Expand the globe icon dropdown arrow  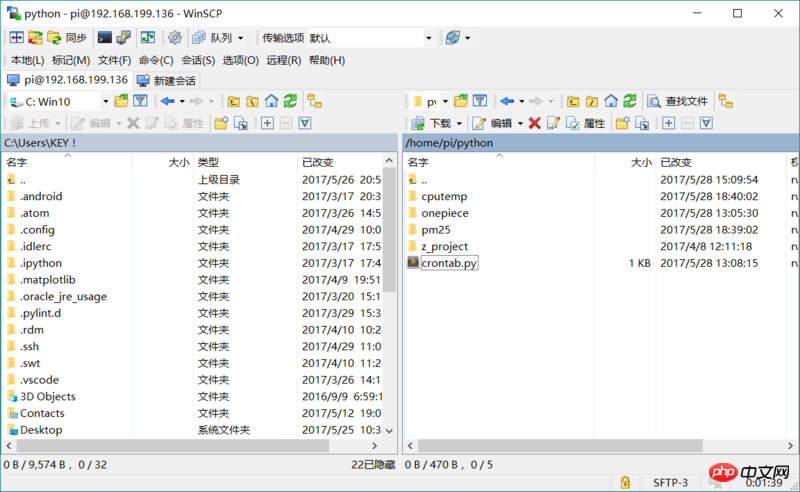coord(467,38)
